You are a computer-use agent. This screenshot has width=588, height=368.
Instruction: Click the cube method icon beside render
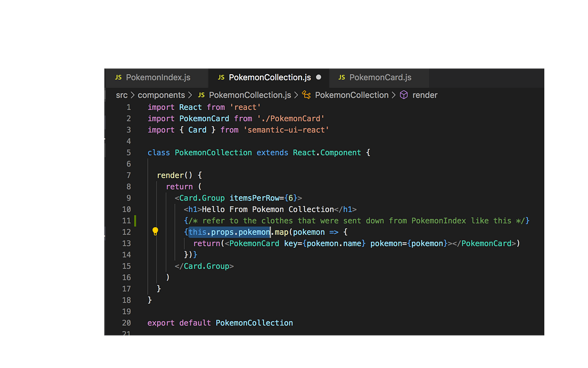coord(404,95)
